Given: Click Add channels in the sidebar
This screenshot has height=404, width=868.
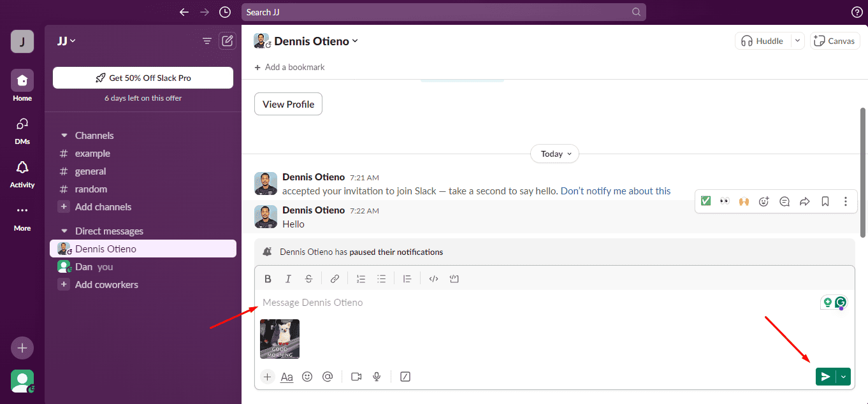Looking at the screenshot, I should click(103, 207).
